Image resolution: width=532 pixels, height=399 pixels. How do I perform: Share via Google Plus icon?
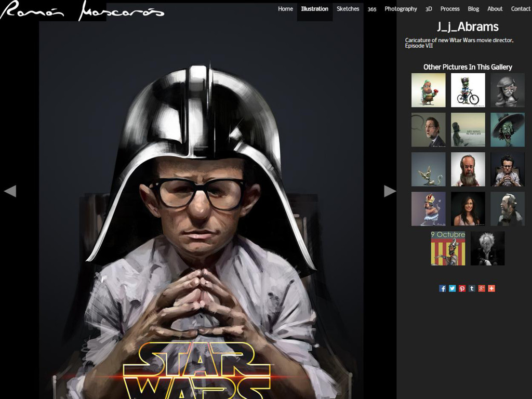(482, 288)
